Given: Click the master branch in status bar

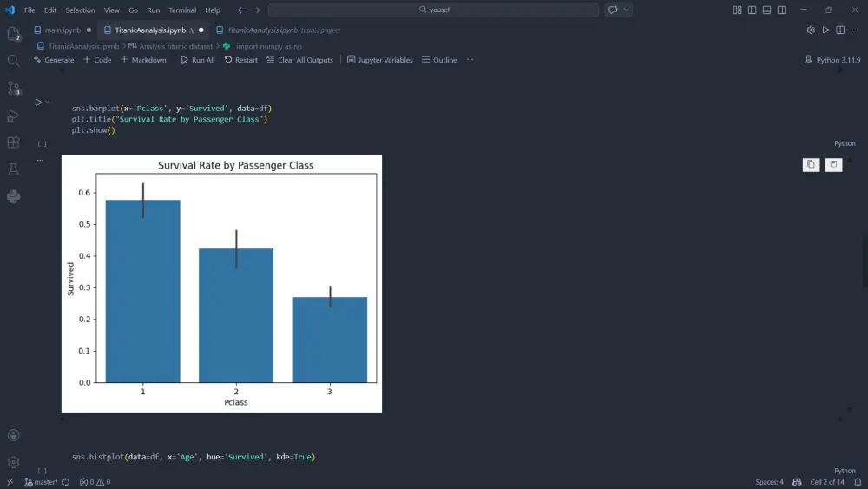Looking at the screenshot, I should coord(42,482).
